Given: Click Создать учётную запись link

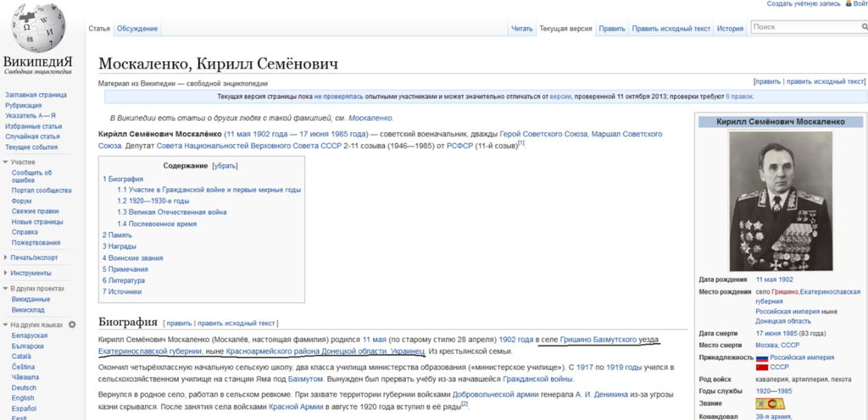Looking at the screenshot, I should click(804, 3).
